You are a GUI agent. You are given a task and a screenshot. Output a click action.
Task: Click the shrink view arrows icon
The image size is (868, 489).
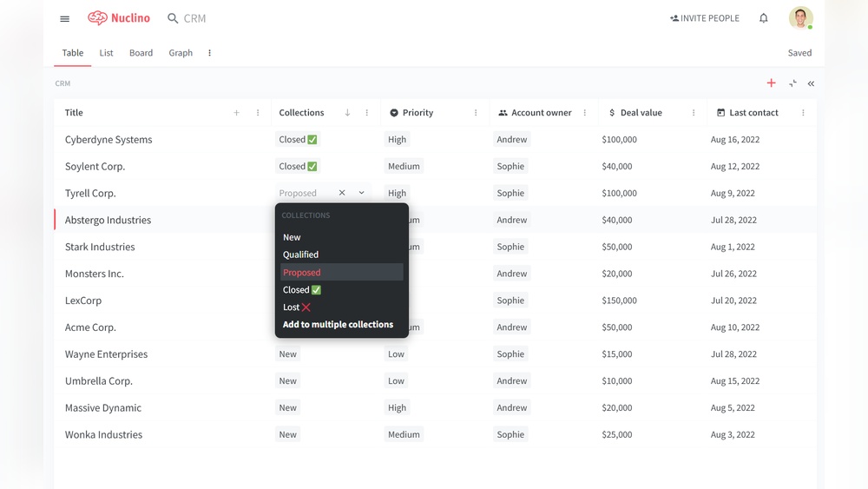click(x=792, y=83)
